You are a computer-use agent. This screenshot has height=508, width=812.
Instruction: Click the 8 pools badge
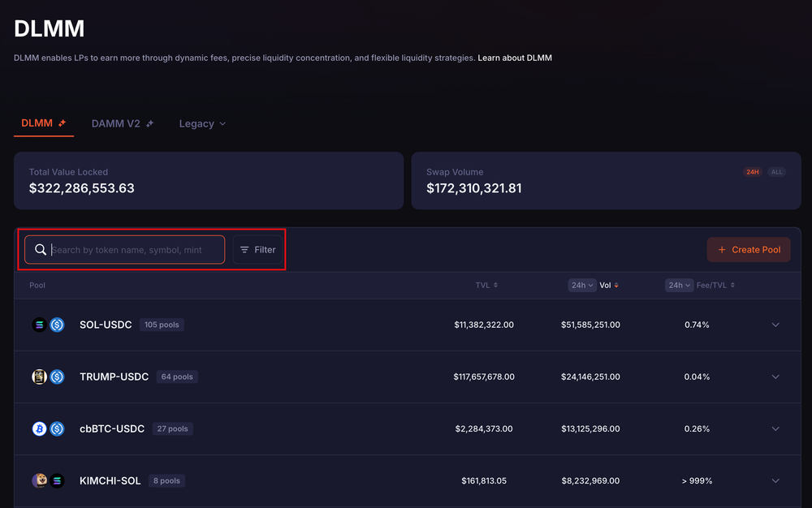pyautogui.click(x=166, y=480)
